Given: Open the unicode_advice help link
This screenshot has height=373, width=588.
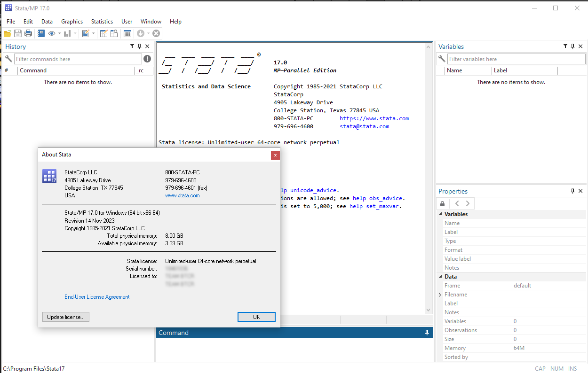Looking at the screenshot, I should [313, 190].
